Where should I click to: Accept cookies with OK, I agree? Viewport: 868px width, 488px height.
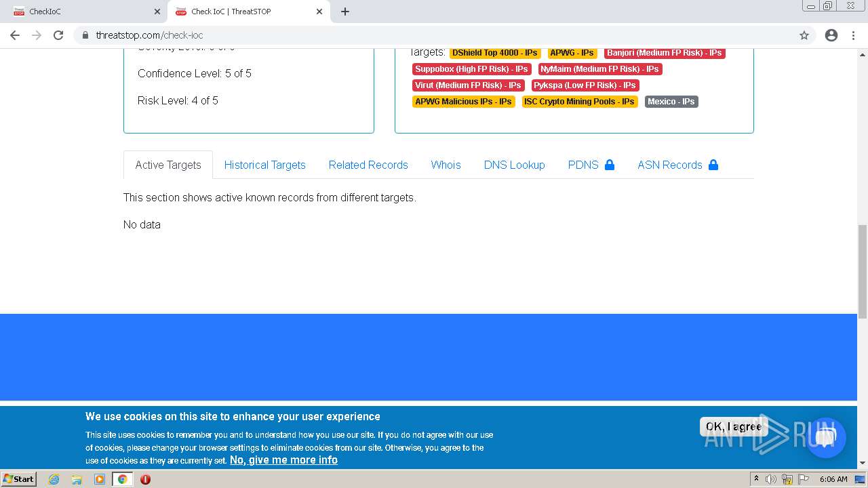(x=734, y=426)
